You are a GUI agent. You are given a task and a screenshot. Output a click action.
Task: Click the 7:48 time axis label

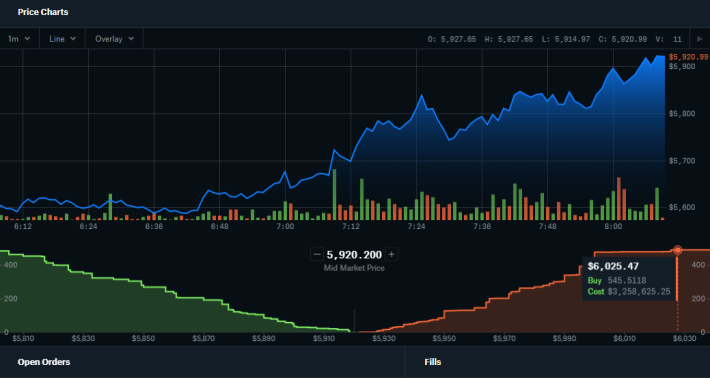pyautogui.click(x=547, y=226)
